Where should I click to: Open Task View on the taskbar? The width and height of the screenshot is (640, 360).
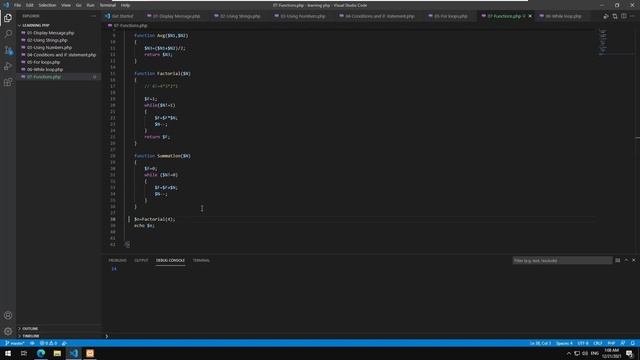click(24, 353)
